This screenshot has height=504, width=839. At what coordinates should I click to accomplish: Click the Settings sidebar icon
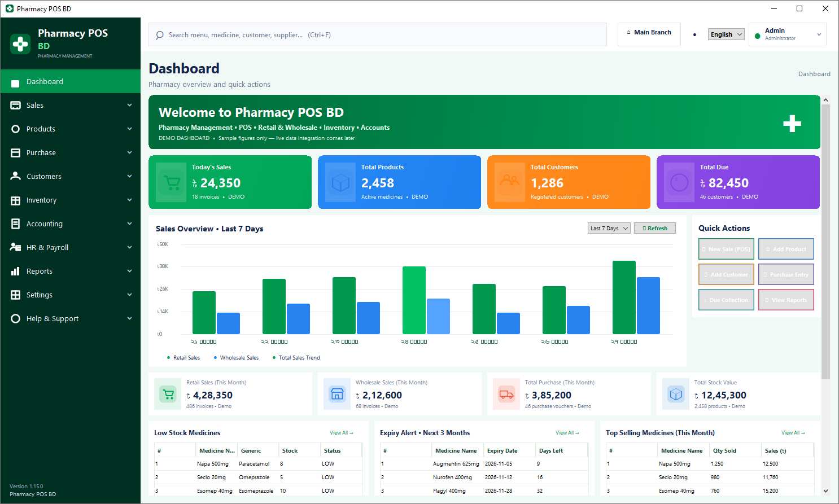(x=15, y=295)
